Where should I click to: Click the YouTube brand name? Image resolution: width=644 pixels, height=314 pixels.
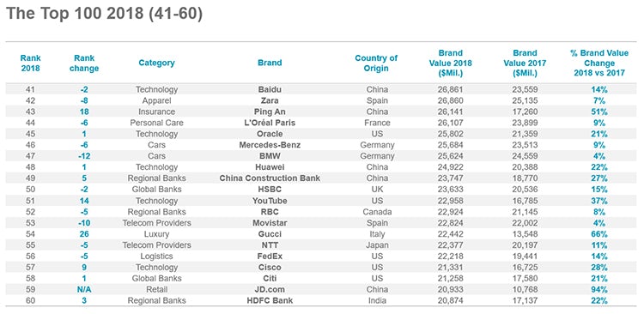270,201
